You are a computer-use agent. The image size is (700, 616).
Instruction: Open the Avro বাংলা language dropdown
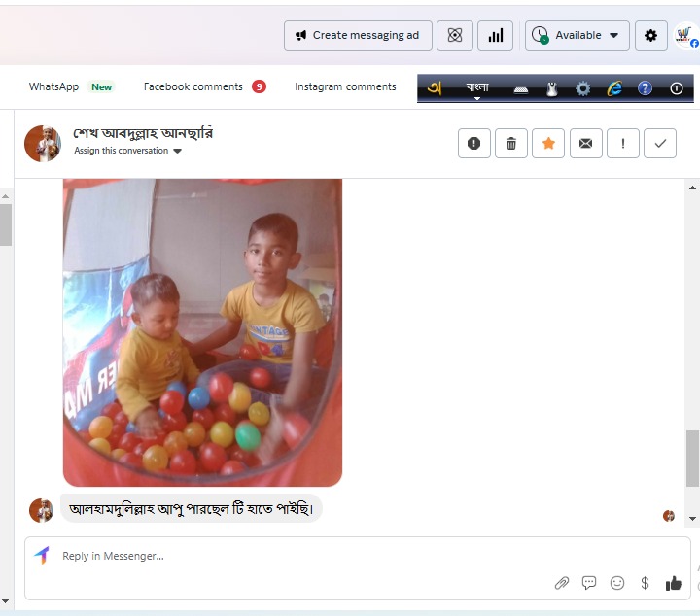pyautogui.click(x=477, y=88)
